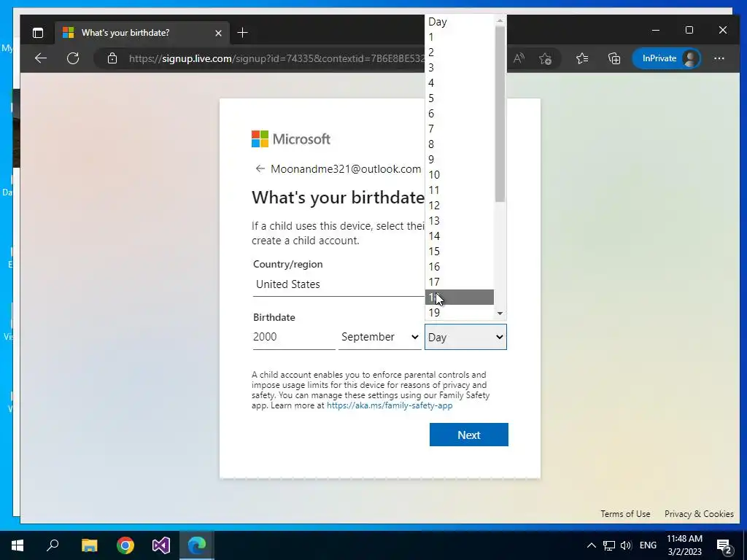Maximize the Edge window

[x=689, y=30]
